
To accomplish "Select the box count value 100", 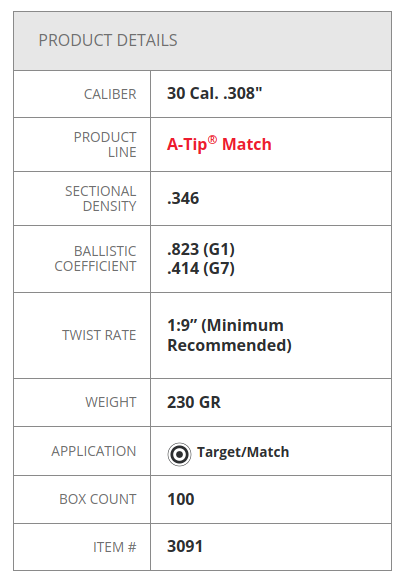I will 180,499.
